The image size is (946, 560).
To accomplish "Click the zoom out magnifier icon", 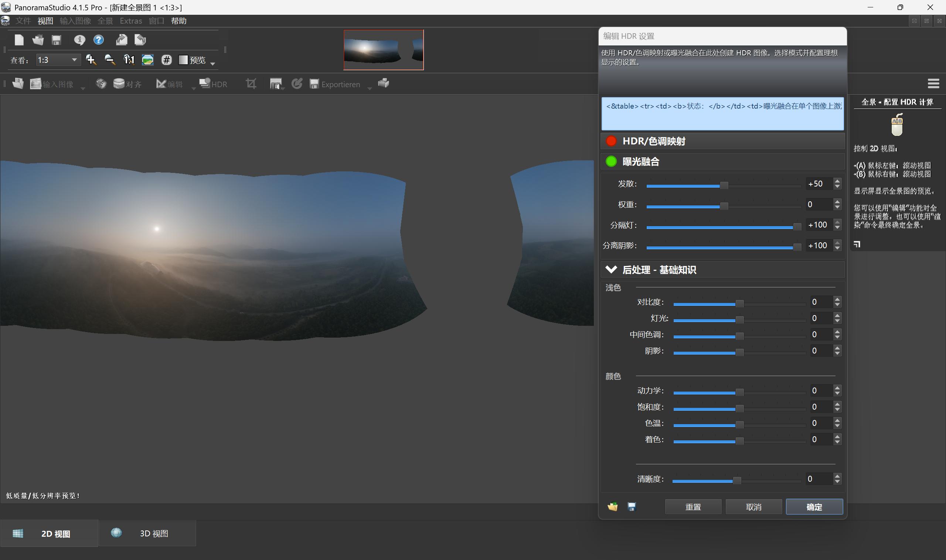I will (x=110, y=59).
